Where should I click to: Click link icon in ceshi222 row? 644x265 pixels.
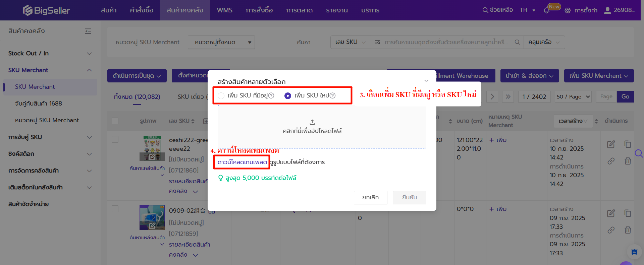coord(611,161)
